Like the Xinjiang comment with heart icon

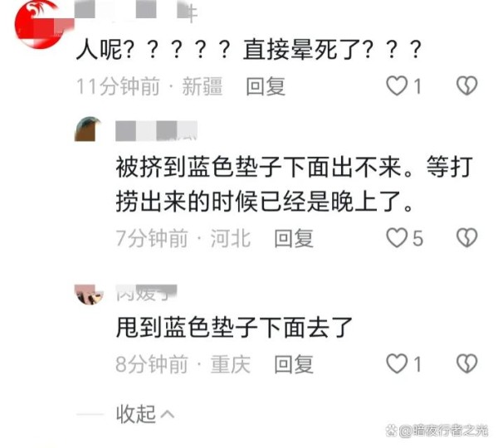point(397,85)
